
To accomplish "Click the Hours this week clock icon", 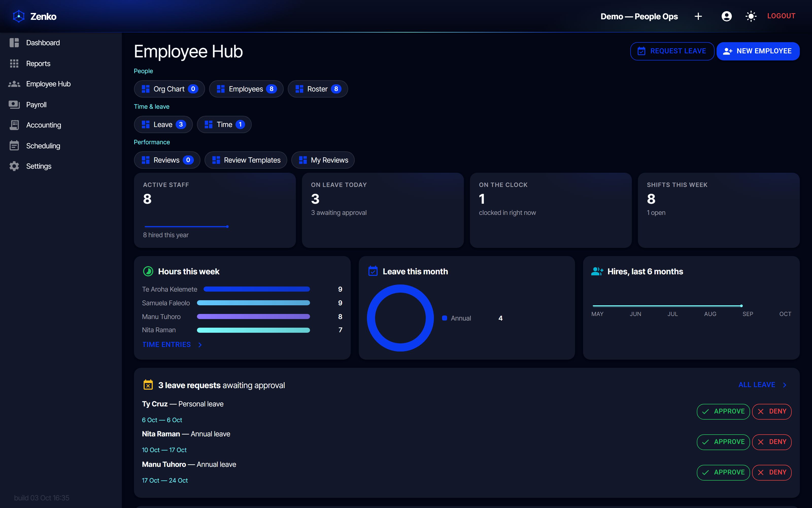I will coord(148,272).
